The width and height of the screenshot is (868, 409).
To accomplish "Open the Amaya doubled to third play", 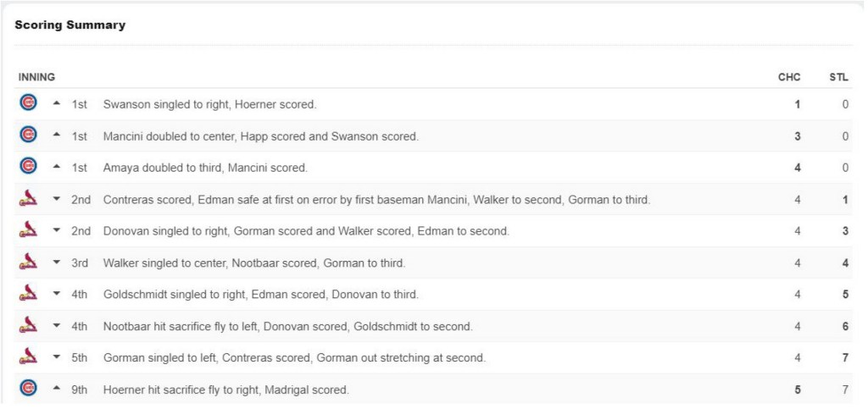I will 205,168.
